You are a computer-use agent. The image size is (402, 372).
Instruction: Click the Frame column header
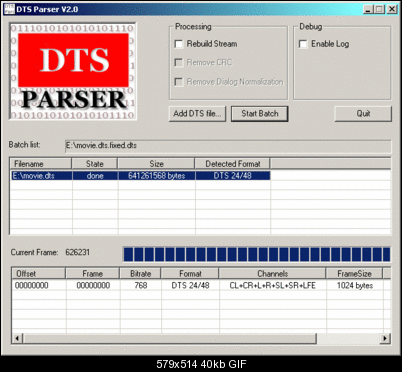click(x=93, y=273)
